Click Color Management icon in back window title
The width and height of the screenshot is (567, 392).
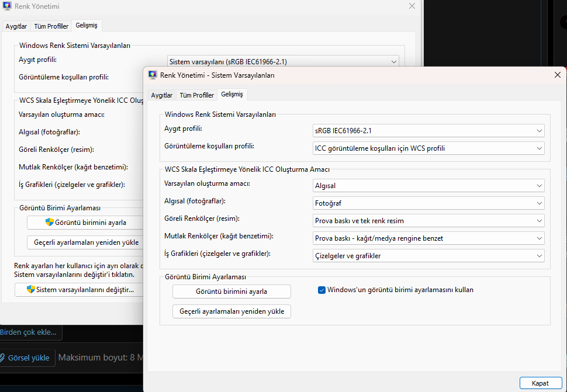click(x=7, y=6)
